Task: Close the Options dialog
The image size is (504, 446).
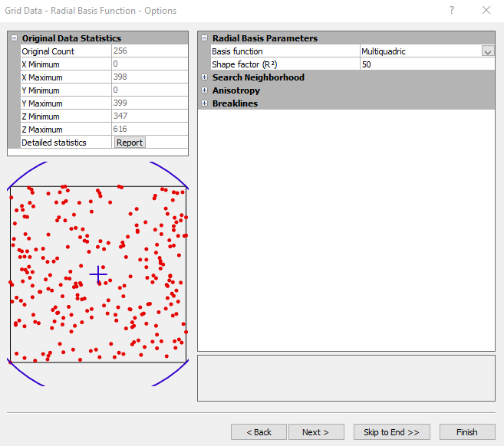Action: pos(486,10)
